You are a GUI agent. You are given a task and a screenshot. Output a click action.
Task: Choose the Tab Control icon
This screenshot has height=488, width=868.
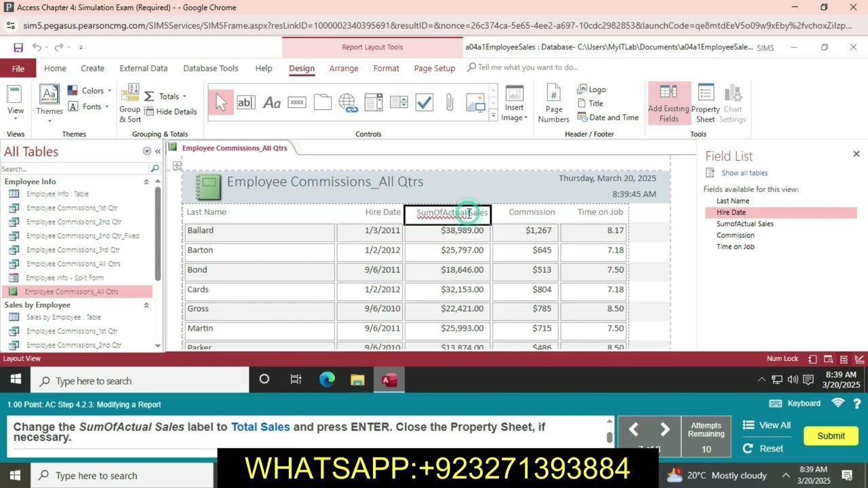point(323,102)
